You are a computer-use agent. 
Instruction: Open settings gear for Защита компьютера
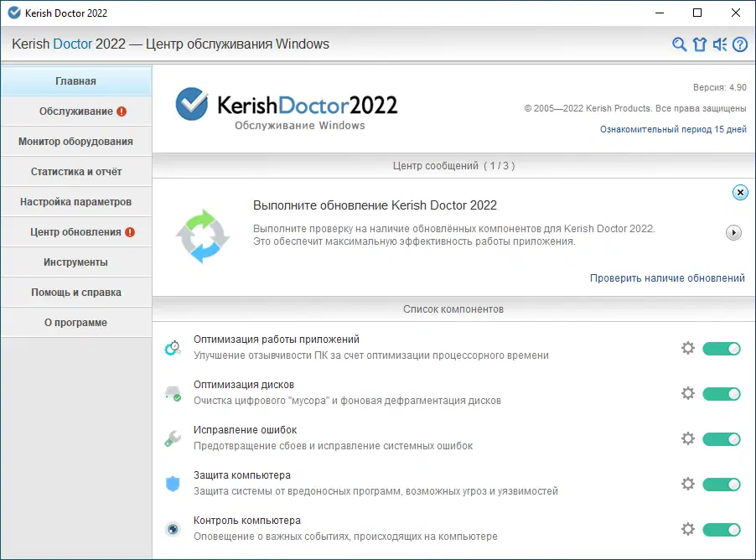coord(688,484)
